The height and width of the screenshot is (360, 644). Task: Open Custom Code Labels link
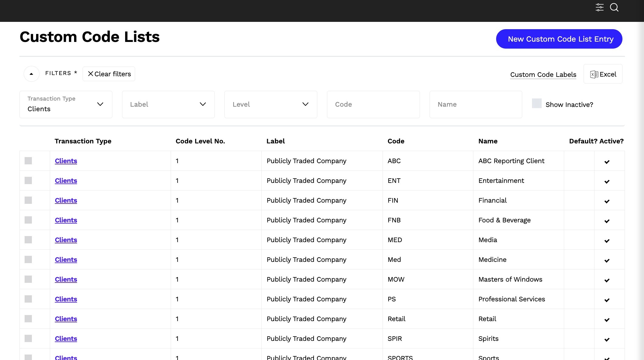click(543, 74)
